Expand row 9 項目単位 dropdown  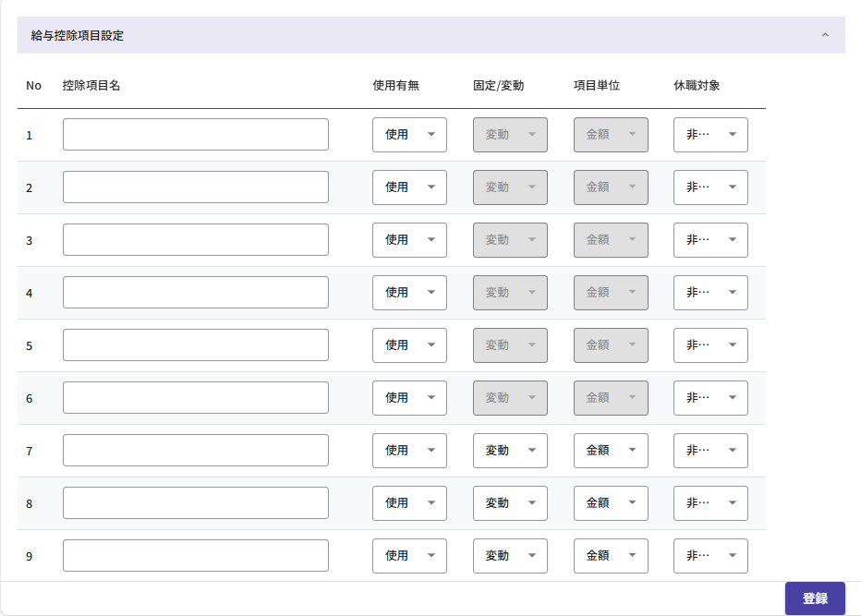point(611,556)
